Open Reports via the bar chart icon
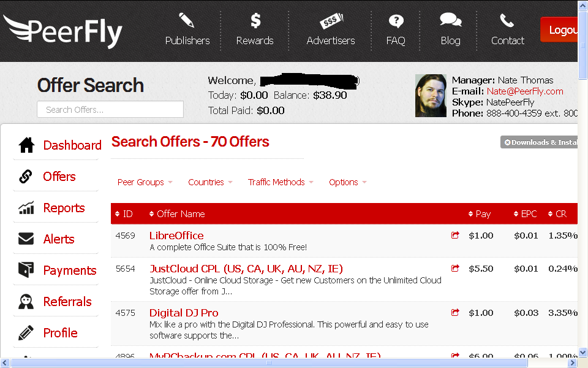Viewport: 588px width, 368px height. coord(26,207)
